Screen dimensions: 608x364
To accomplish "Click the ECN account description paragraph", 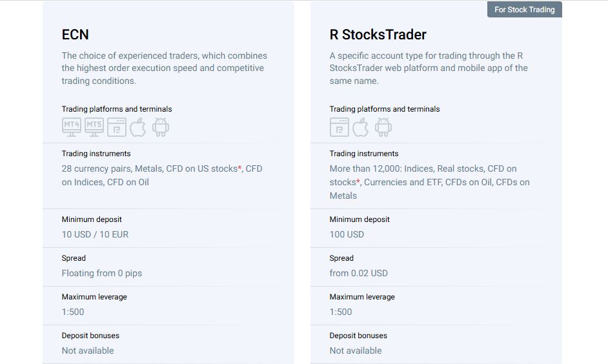I will [165, 68].
